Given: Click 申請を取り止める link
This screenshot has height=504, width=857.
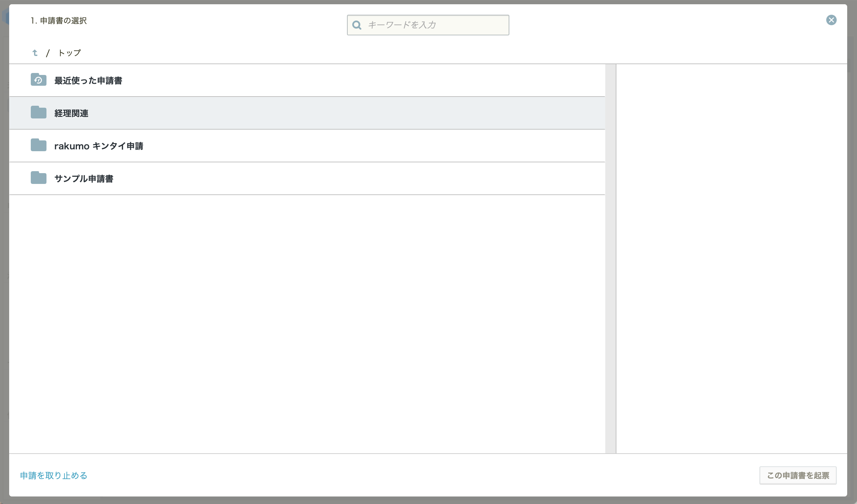Looking at the screenshot, I should point(54,476).
